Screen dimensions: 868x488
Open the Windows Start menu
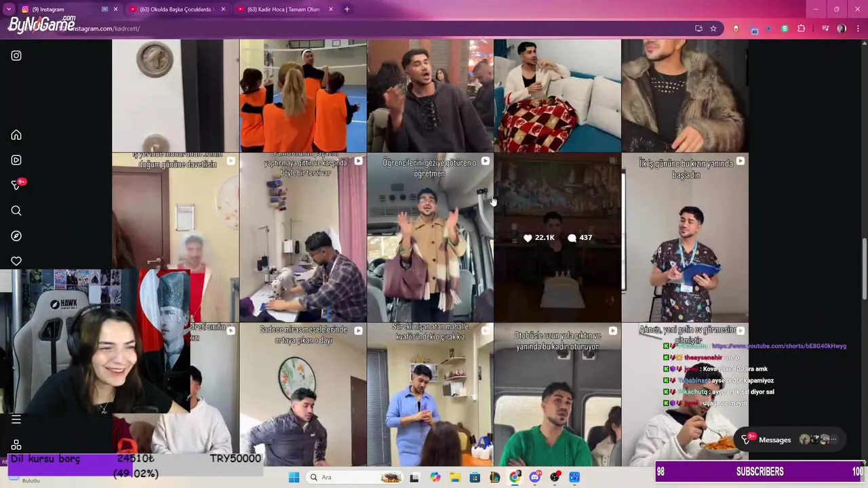point(294,477)
